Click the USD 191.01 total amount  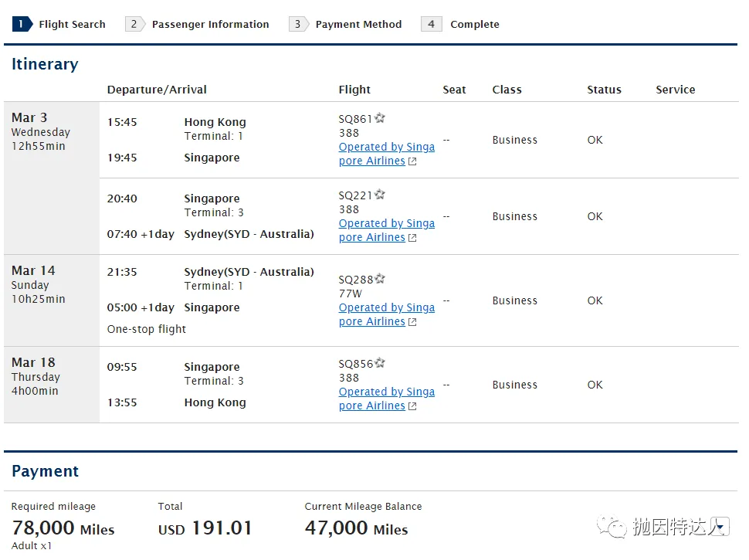tap(205, 528)
